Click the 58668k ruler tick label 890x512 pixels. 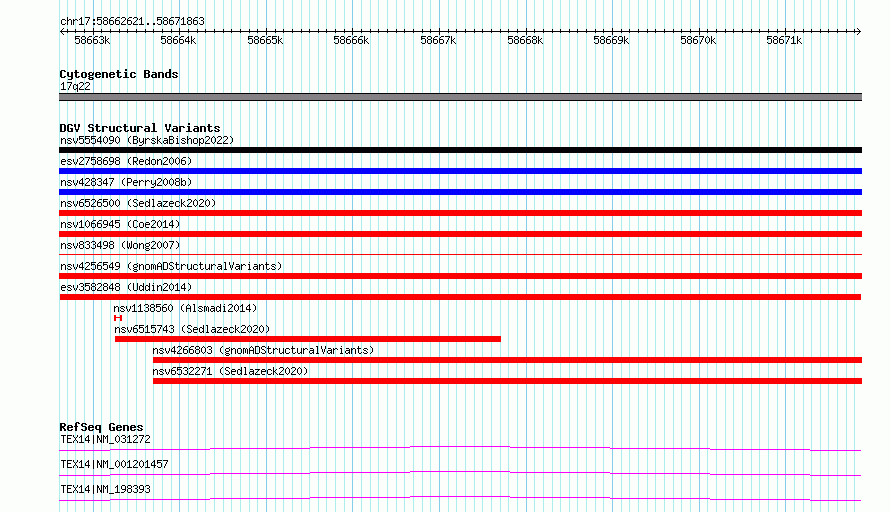pyautogui.click(x=525, y=40)
